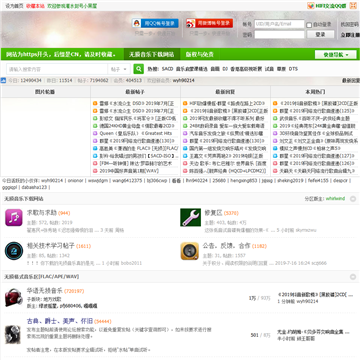The height and width of the screenshot is (360, 360).
Task: Click the Weibo login icon
Action: [190, 23]
